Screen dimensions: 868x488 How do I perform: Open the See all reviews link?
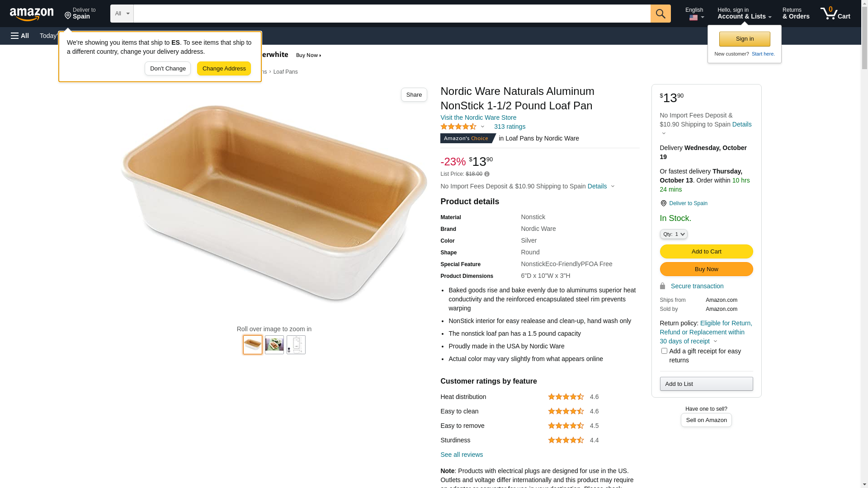(462, 455)
